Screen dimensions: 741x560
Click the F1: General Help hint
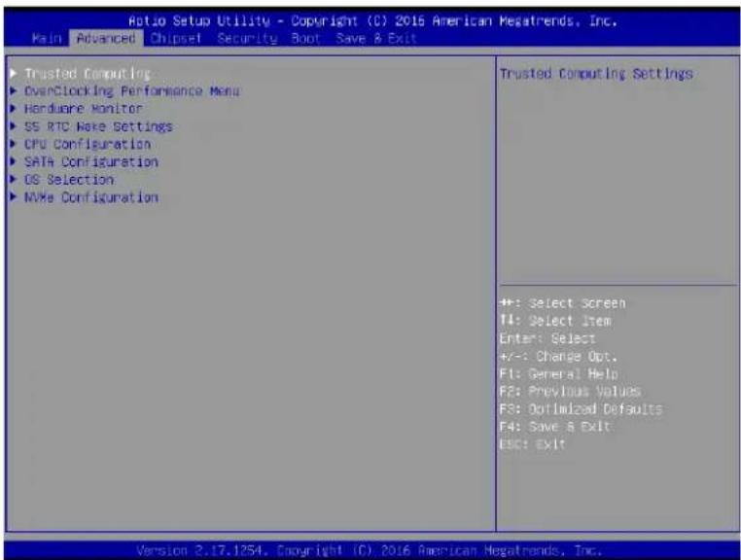pyautogui.click(x=558, y=374)
